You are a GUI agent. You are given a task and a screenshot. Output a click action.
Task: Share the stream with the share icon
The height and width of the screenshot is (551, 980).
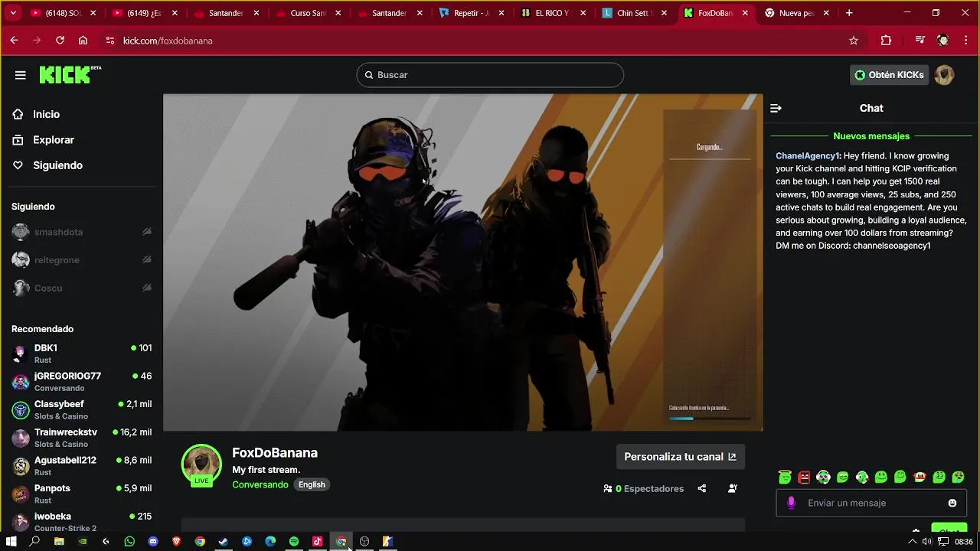pos(702,488)
